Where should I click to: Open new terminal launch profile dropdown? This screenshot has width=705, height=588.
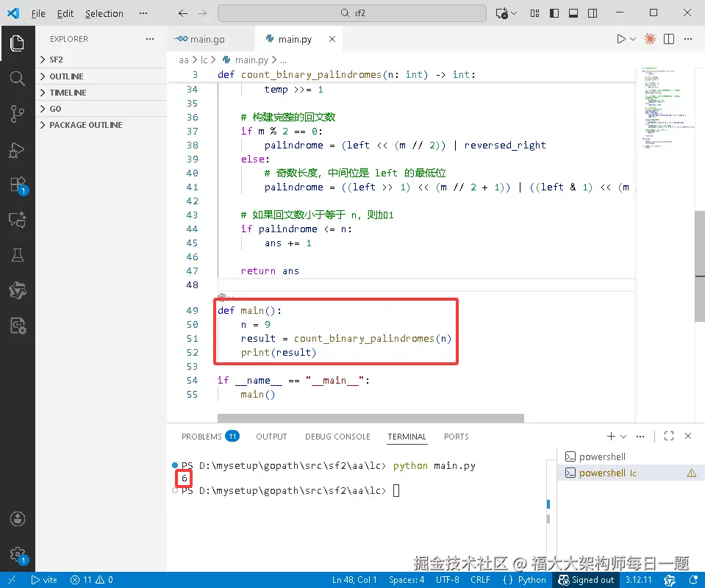(x=623, y=436)
